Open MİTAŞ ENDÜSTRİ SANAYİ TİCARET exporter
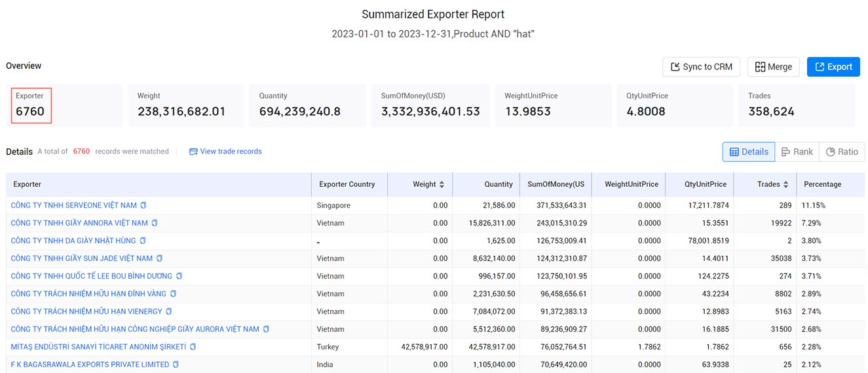The height and width of the screenshot is (373, 868). (x=98, y=347)
